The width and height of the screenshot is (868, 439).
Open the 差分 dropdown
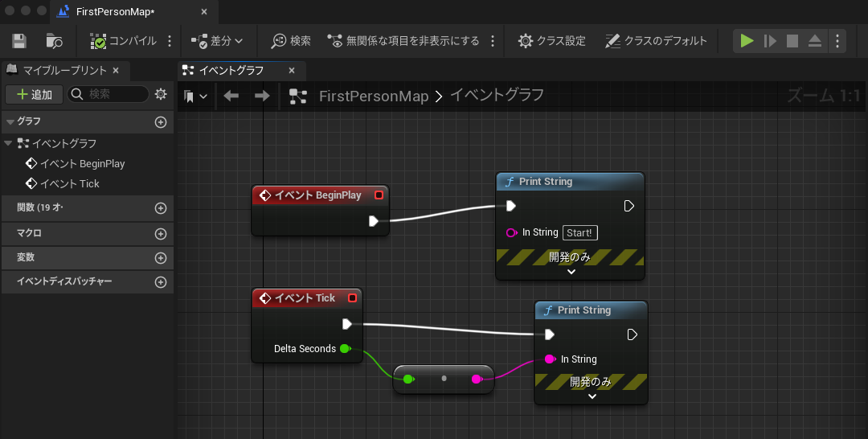click(217, 41)
